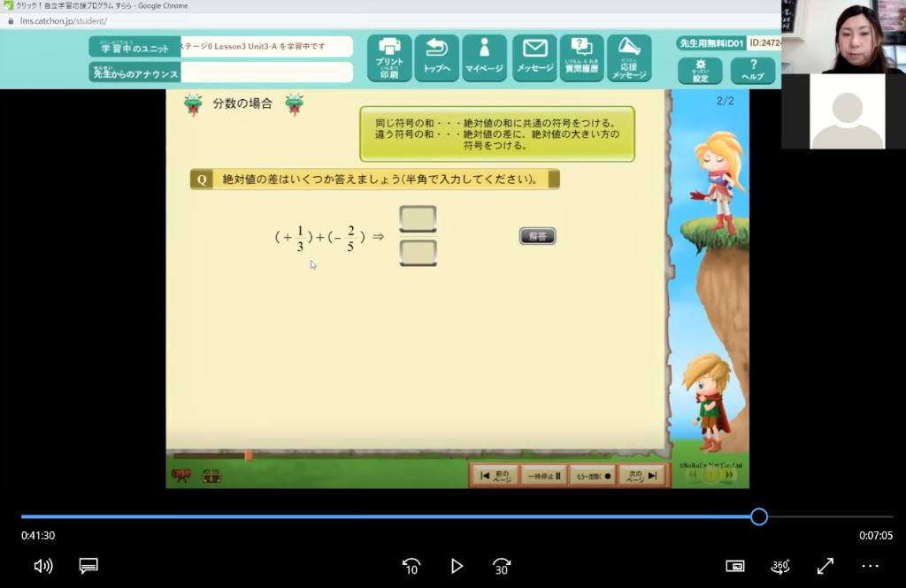Skip forward 30 seconds in the video
Screen dimensions: 906x588
click(502, 566)
